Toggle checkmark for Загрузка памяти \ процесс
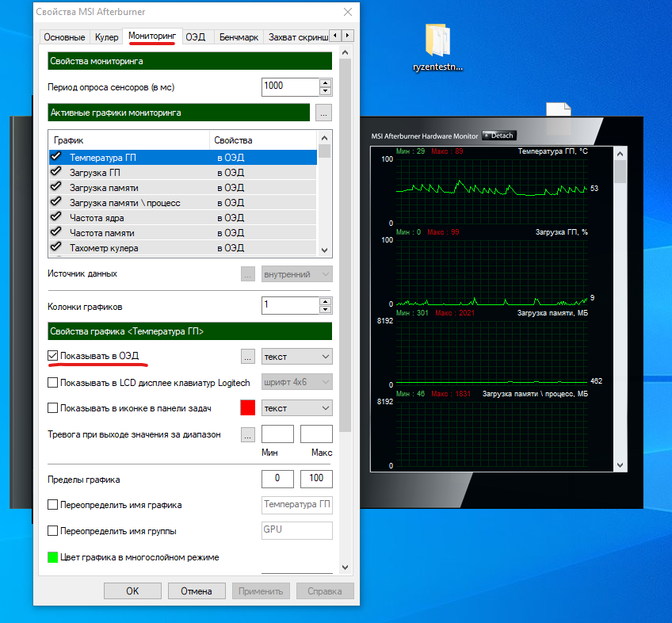This screenshot has height=623, width=672. point(56,202)
